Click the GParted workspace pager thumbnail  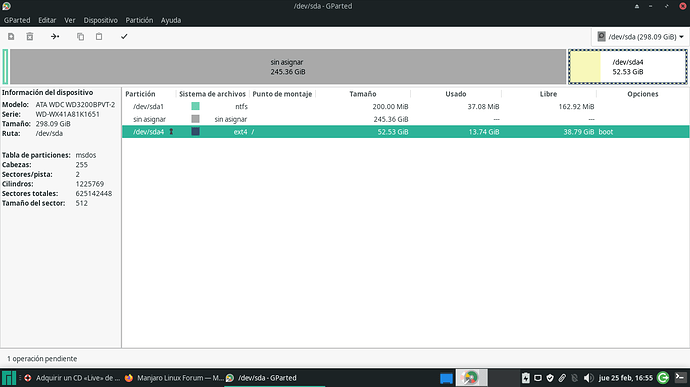point(471,378)
